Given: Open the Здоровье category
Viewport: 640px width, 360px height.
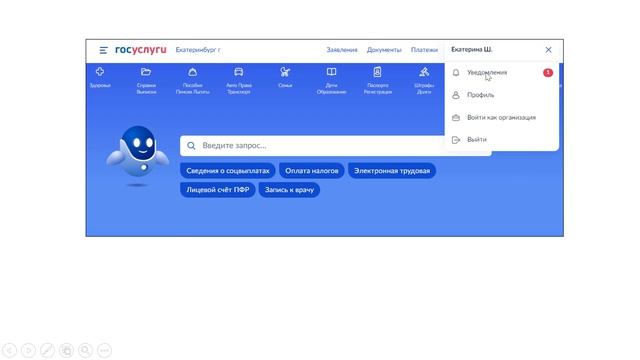Looking at the screenshot, I should 100,78.
